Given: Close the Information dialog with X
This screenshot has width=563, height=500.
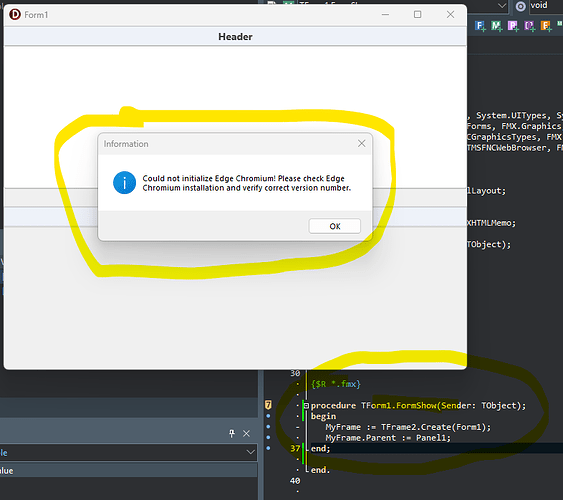Looking at the screenshot, I should click(x=362, y=144).
